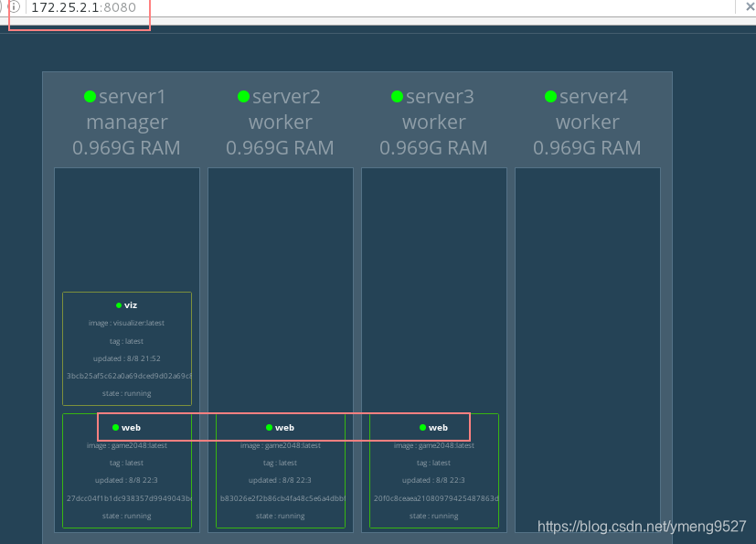Click server4's 0.969G RAM text
Image resolution: width=756 pixels, height=544 pixels.
pos(587,147)
